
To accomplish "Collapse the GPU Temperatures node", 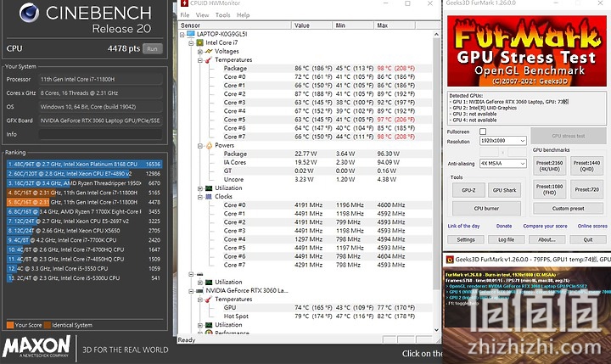I will (200, 300).
